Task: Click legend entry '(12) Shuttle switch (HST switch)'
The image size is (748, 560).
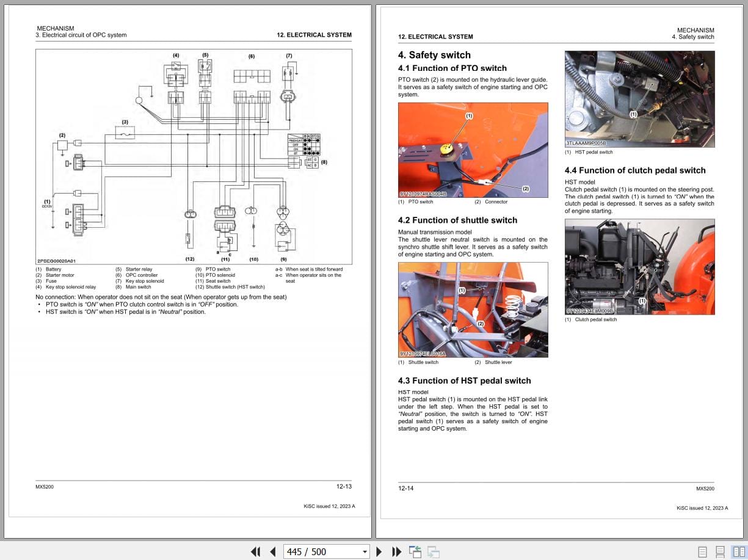Action: (x=230, y=287)
